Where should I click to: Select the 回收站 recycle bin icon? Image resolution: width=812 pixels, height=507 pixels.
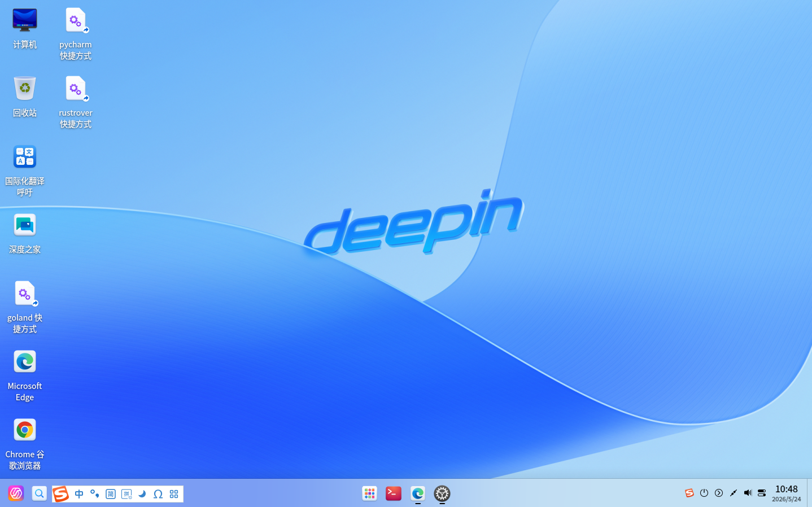(x=25, y=89)
